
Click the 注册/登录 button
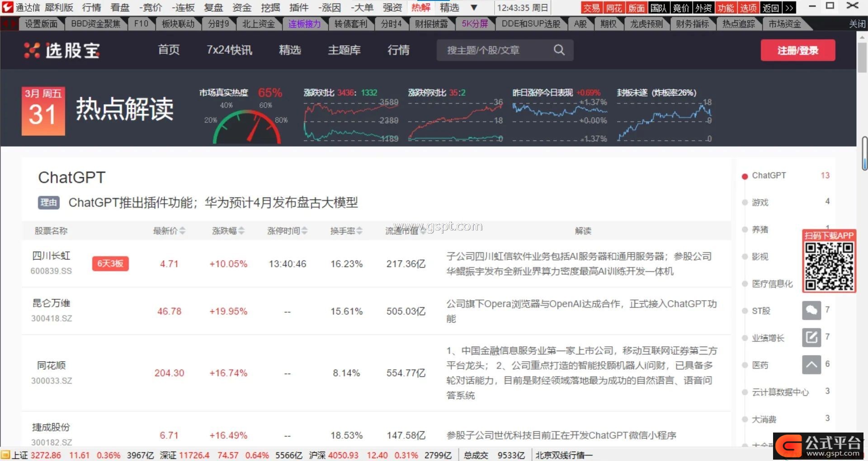798,50
